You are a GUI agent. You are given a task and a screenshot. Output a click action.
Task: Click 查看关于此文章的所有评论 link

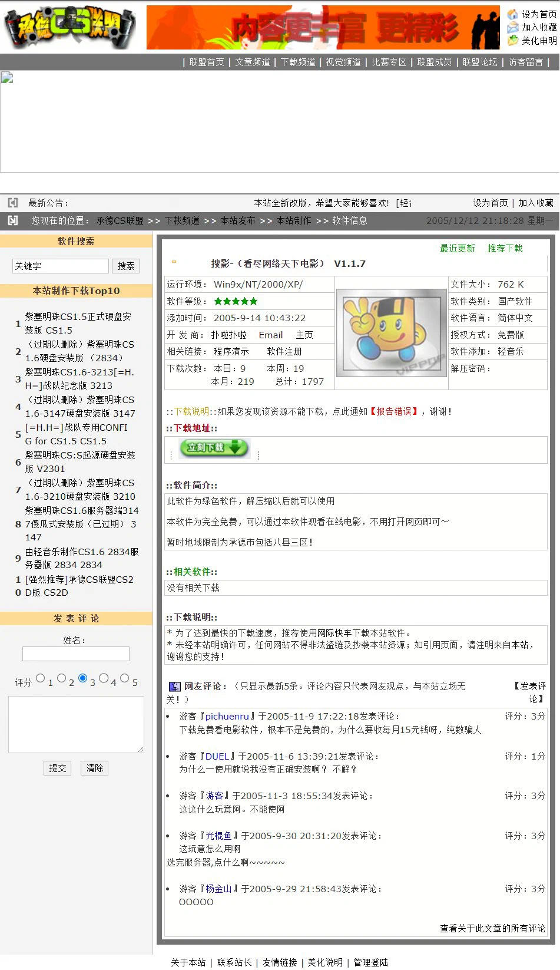[x=493, y=928]
